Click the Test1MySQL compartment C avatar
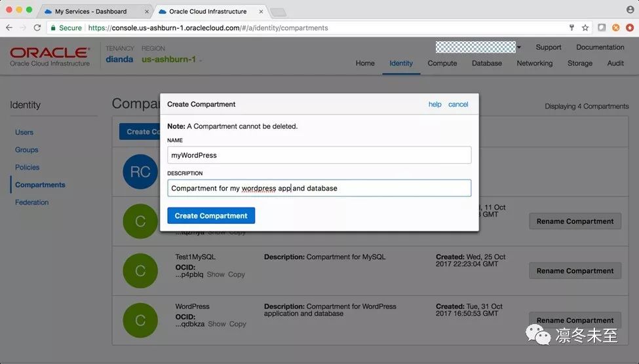This screenshot has height=364, width=639. pyautogui.click(x=140, y=271)
